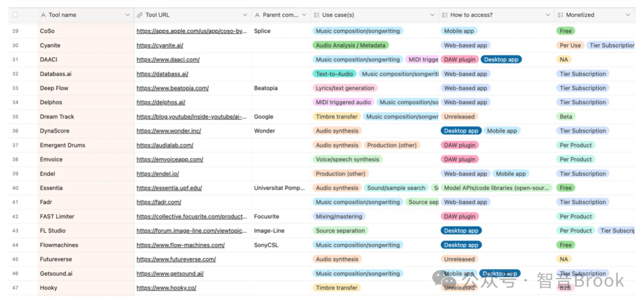This screenshot has width=644, height=306.
Task: Click DAW plugin tag in Emvoice row
Action: pyautogui.click(x=460, y=159)
